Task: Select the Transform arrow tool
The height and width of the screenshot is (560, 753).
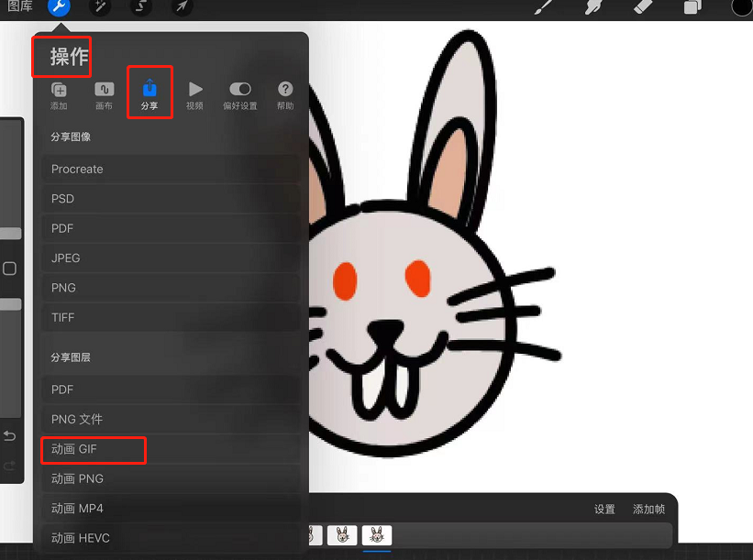Action: [x=181, y=8]
